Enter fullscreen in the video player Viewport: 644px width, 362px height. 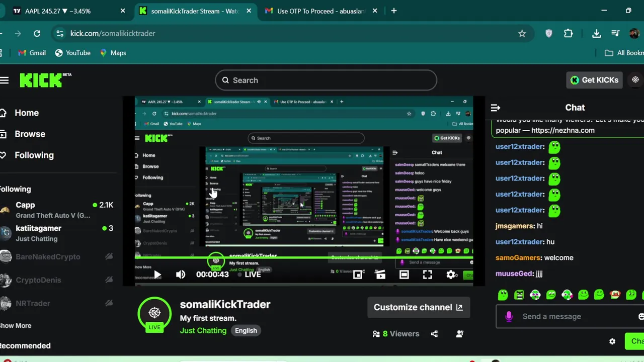(427, 275)
